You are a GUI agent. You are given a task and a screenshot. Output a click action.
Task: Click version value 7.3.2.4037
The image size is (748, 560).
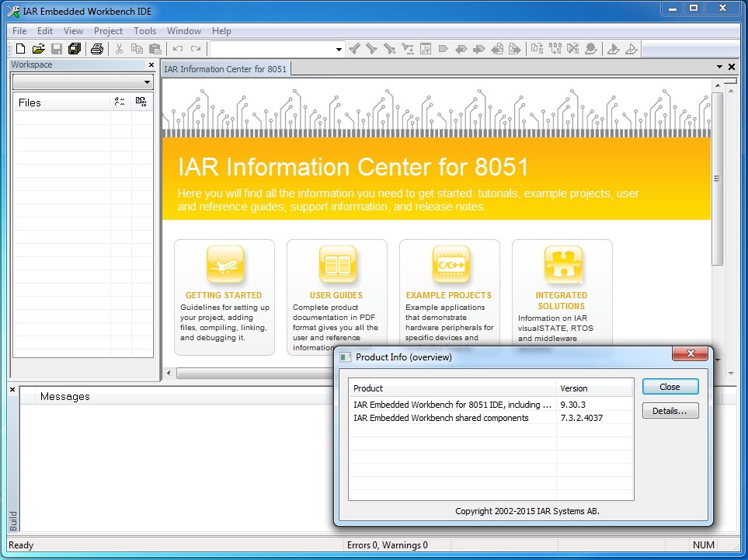pyautogui.click(x=582, y=418)
